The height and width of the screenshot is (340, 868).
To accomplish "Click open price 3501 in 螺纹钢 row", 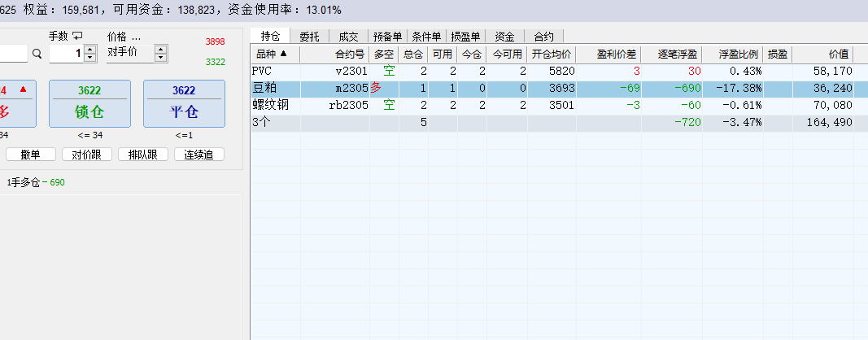I will point(561,105).
